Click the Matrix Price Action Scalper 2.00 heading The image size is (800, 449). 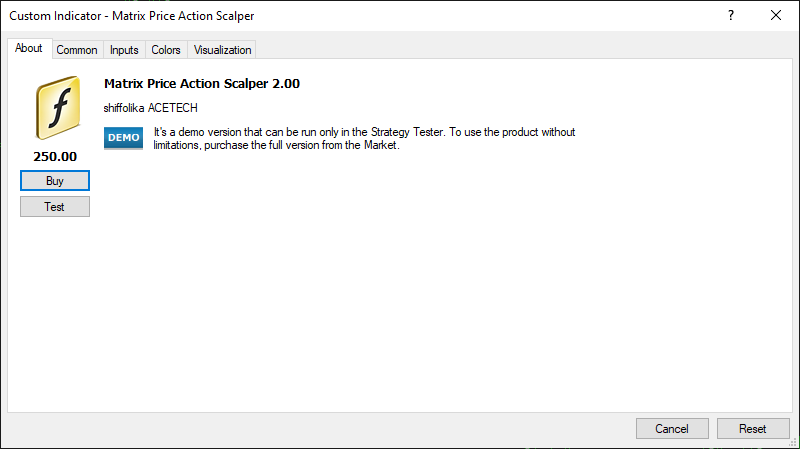[201, 84]
